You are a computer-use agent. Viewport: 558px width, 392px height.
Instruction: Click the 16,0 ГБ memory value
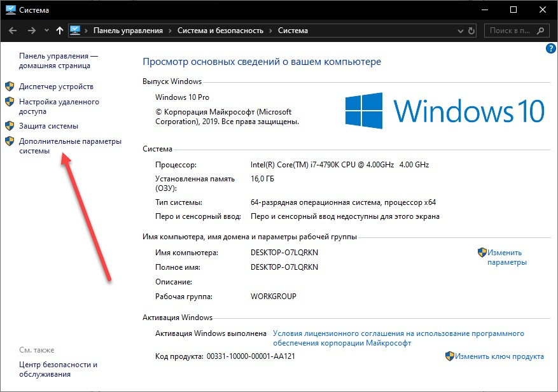coord(262,179)
